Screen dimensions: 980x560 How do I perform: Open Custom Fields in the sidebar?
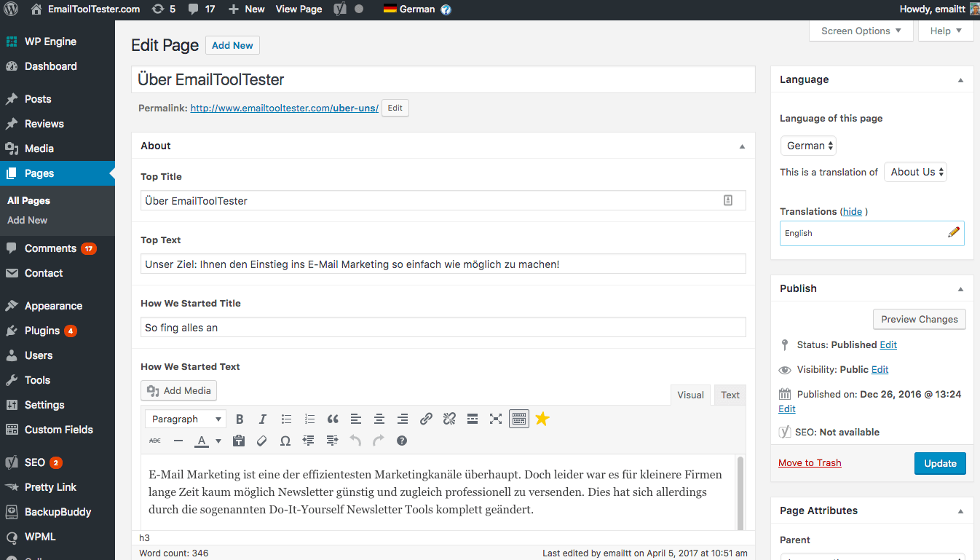click(58, 430)
